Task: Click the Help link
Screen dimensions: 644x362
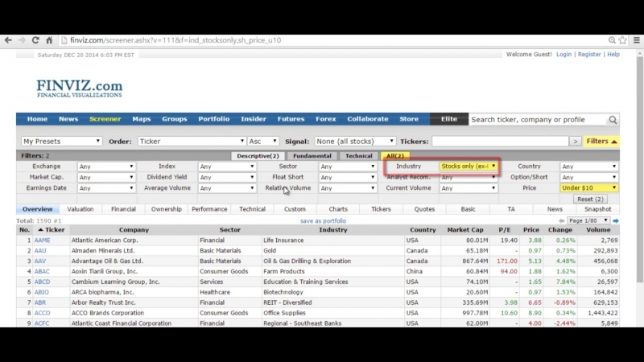Action: (x=613, y=54)
